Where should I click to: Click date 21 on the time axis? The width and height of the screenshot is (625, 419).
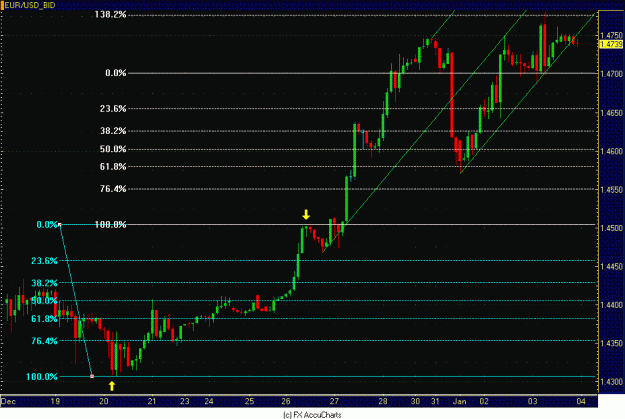[152, 401]
